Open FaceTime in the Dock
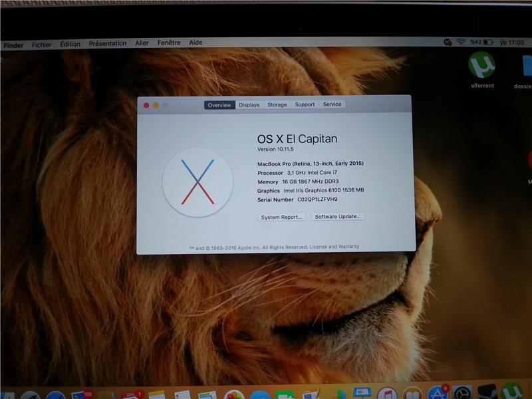The height and width of the screenshot is (399, 532). click(x=285, y=394)
